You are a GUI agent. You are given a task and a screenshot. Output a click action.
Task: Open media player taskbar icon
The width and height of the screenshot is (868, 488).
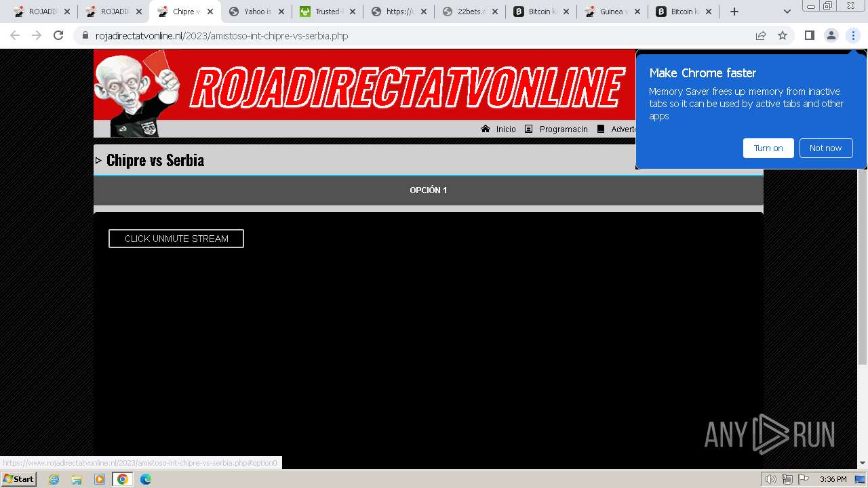(100, 479)
